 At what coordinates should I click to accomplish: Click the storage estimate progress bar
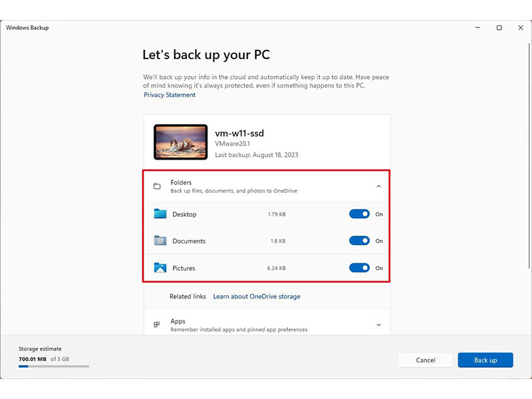click(x=54, y=366)
